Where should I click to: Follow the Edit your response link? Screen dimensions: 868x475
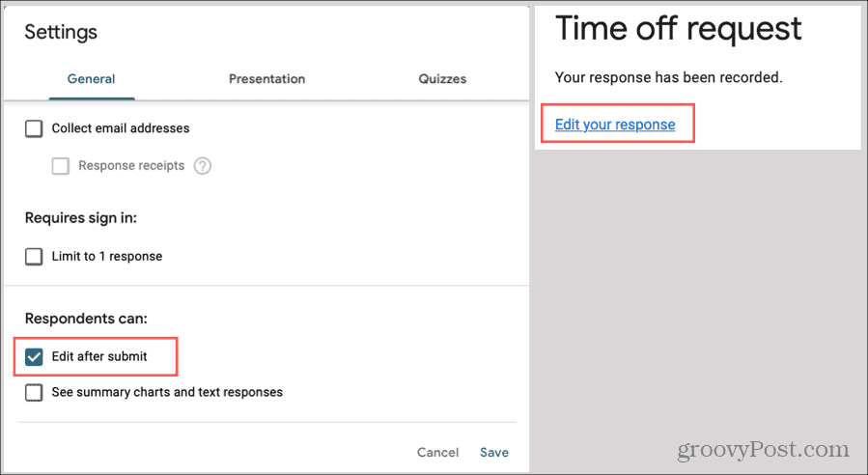coord(615,125)
